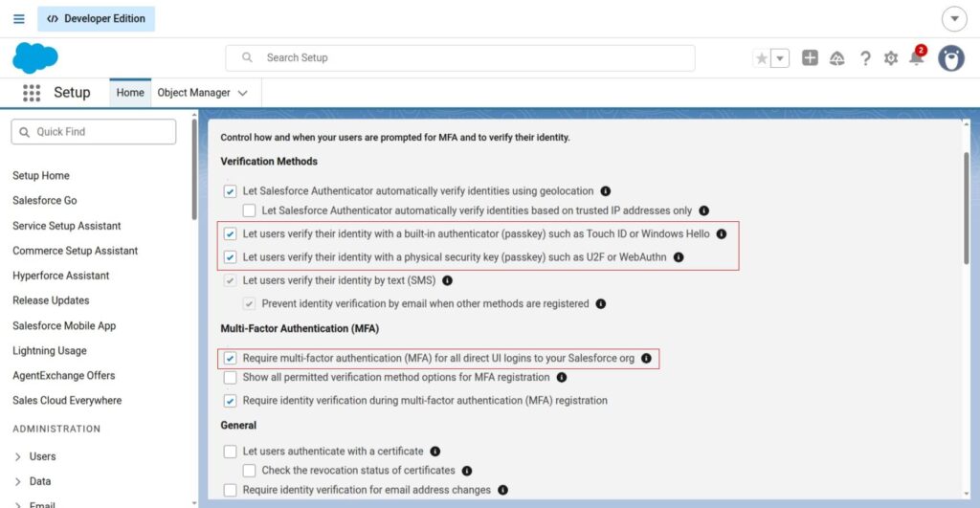Click the Developer Edition badge
The height and width of the screenshot is (508, 980).
97,19
